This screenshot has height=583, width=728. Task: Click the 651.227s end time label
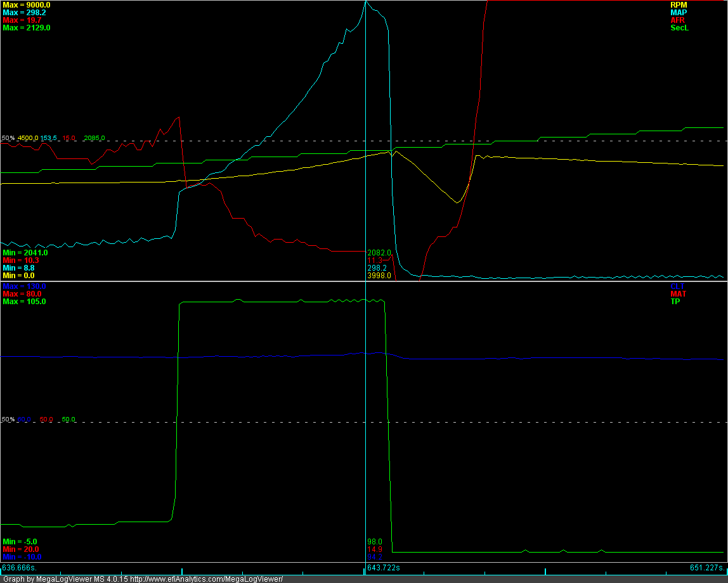707,568
